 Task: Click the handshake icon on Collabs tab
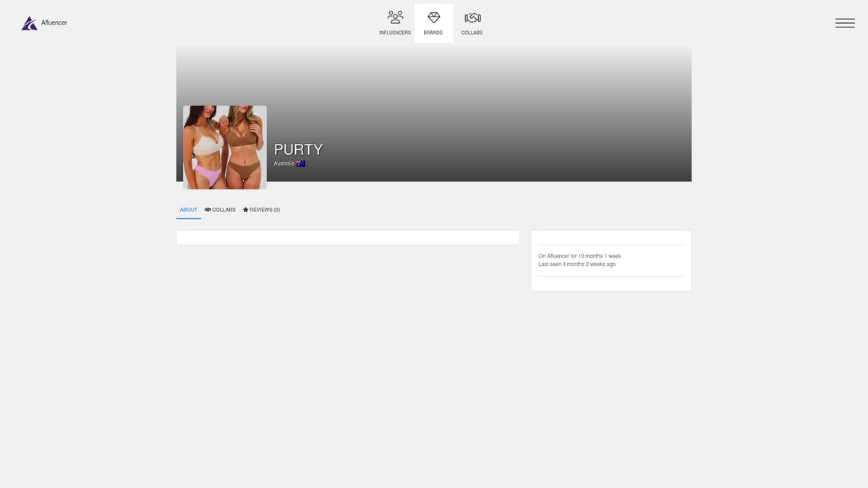pos(208,210)
